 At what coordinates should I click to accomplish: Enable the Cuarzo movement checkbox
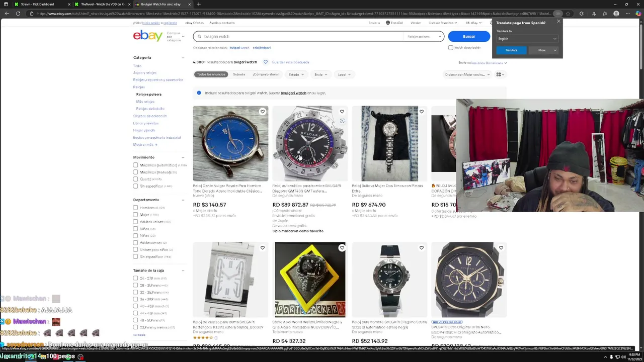(x=135, y=179)
